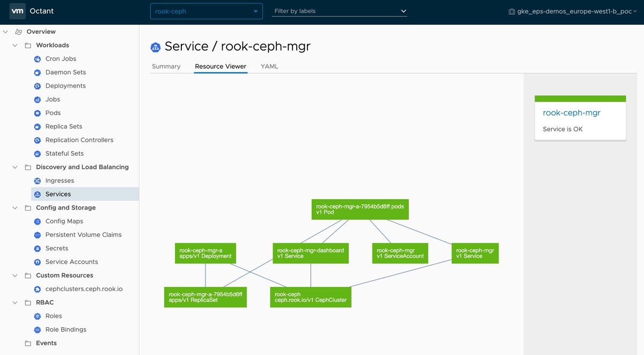Screen dimensions: 644x355
Task: Select the rook-ceph-mgr-a-7954b5d6ff pods node
Action: [360, 209]
